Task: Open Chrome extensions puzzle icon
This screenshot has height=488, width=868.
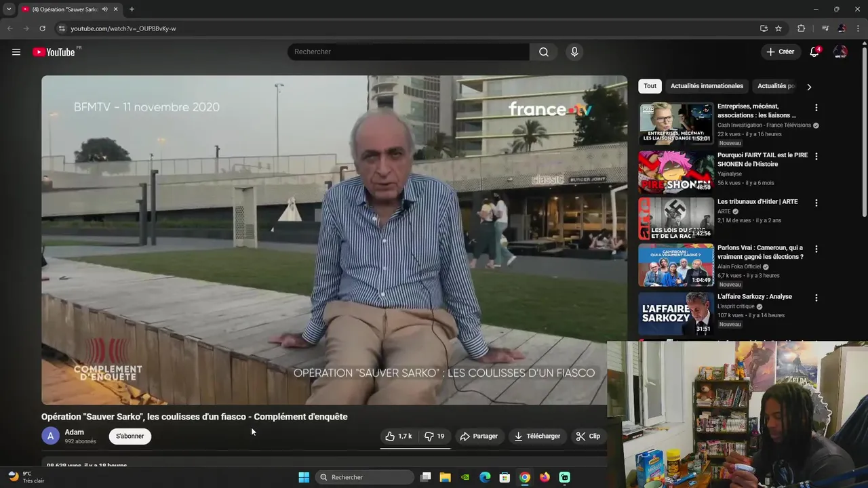Action: pyautogui.click(x=801, y=28)
